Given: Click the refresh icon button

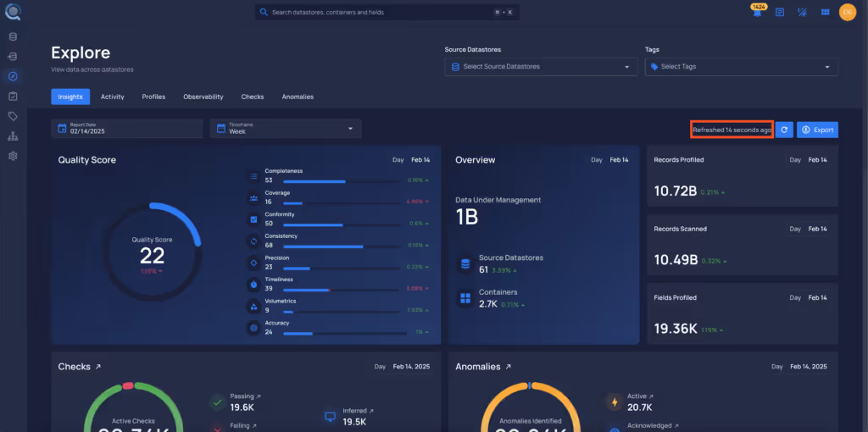Looking at the screenshot, I should [784, 130].
